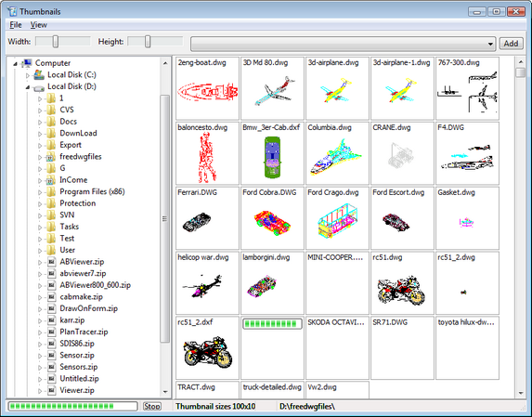Select the Viewer.zip archive icon
532x417 pixels.
tap(51, 391)
